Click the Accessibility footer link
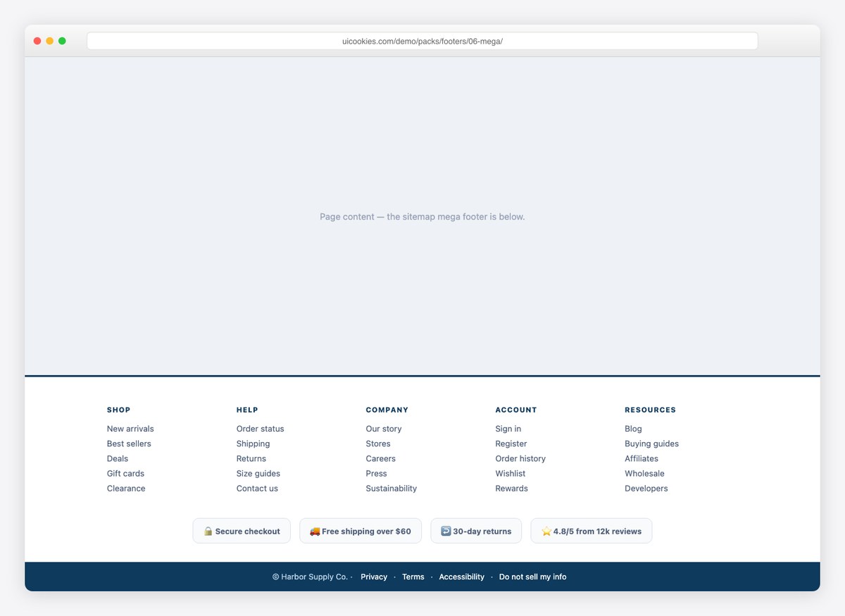The image size is (845, 616). click(x=462, y=577)
